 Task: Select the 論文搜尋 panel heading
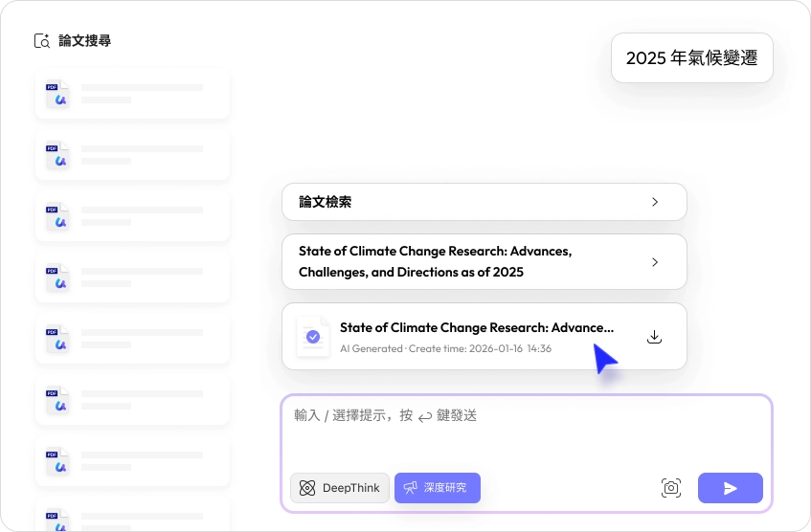point(85,41)
